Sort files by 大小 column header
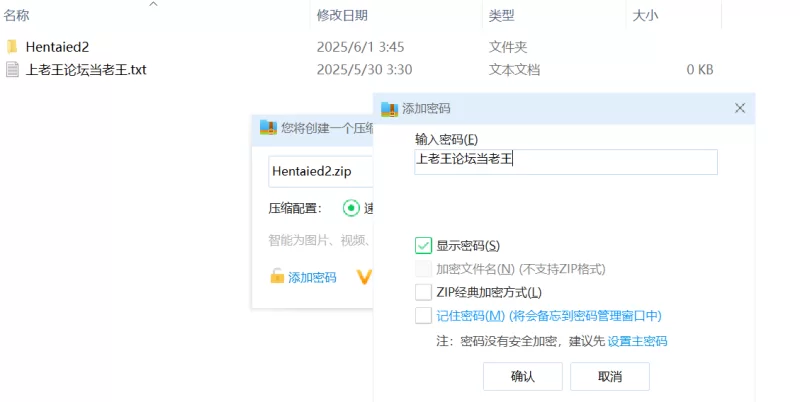The image size is (800, 402). pos(645,15)
